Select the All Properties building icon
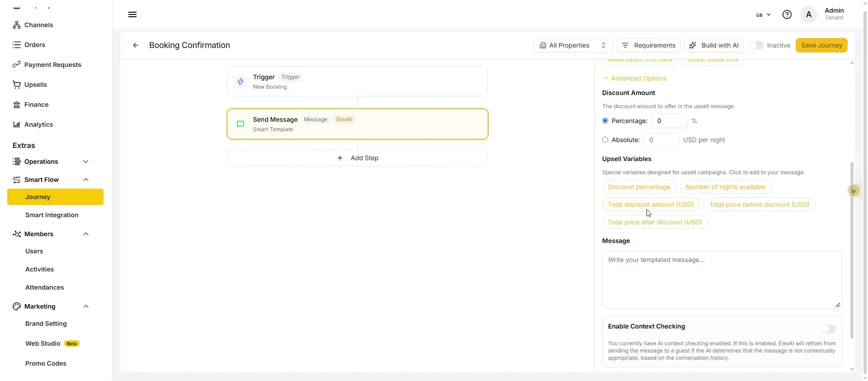This screenshot has width=868, height=381. point(543,45)
